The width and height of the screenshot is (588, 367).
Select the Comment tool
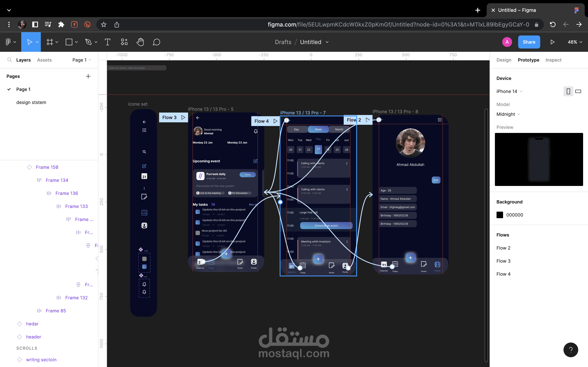pos(156,42)
